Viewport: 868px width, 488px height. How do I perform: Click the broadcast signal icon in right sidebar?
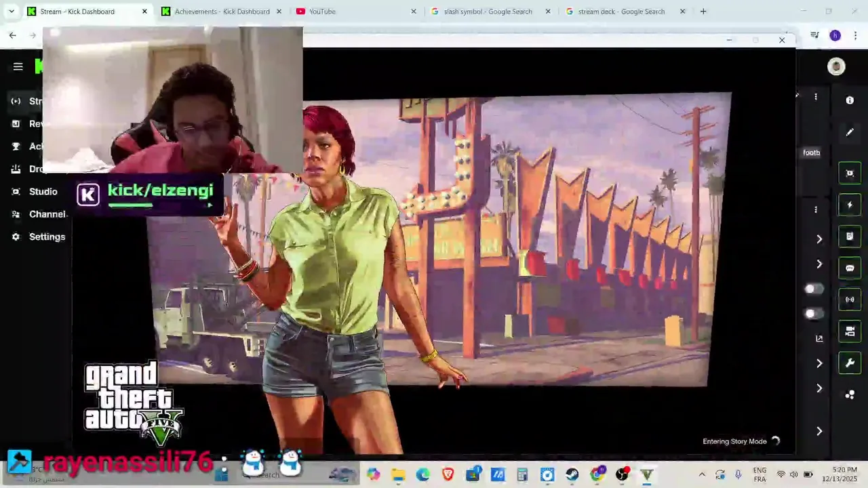[850, 300]
